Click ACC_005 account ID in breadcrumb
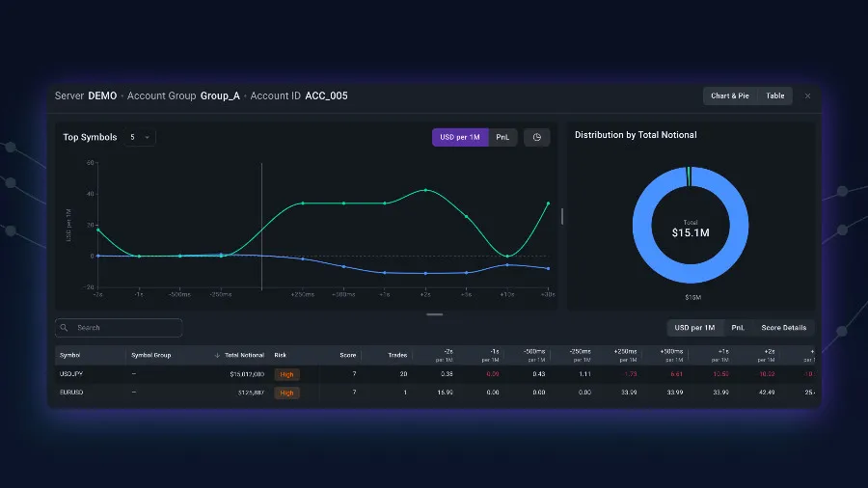 326,95
